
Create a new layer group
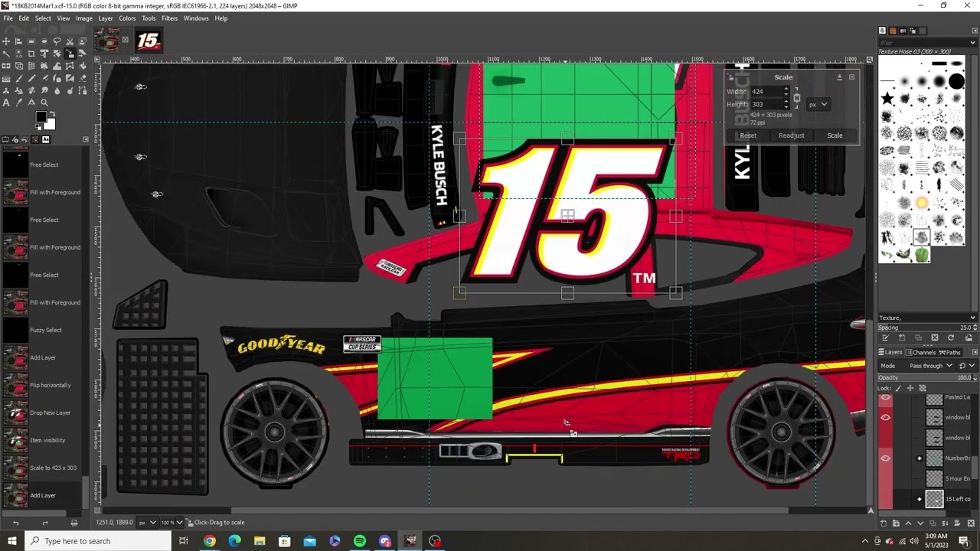pos(896,523)
